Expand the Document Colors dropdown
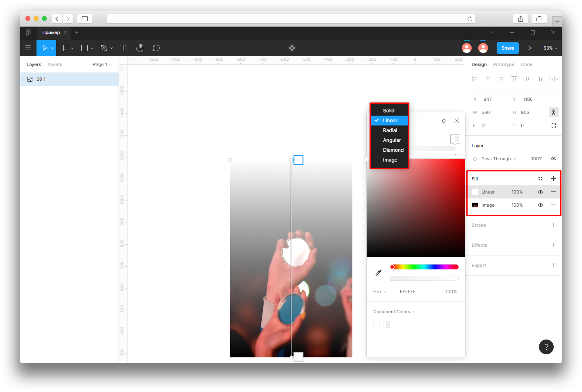This screenshot has height=392, width=582. click(x=394, y=312)
